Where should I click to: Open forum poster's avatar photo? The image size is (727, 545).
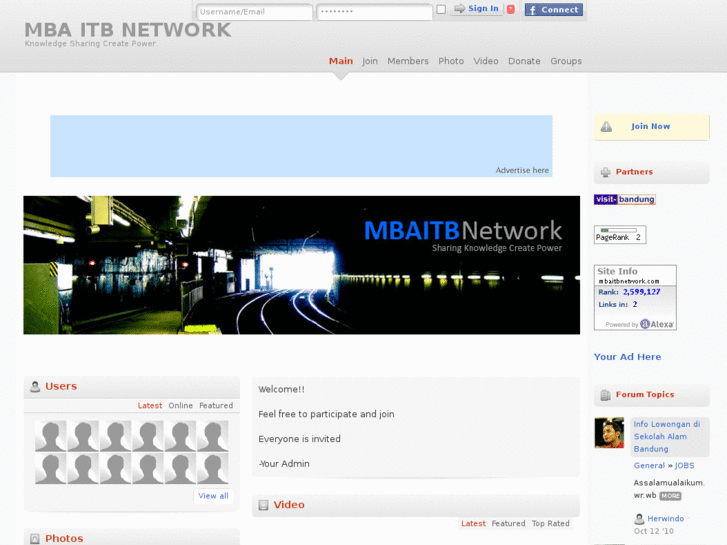(609, 433)
